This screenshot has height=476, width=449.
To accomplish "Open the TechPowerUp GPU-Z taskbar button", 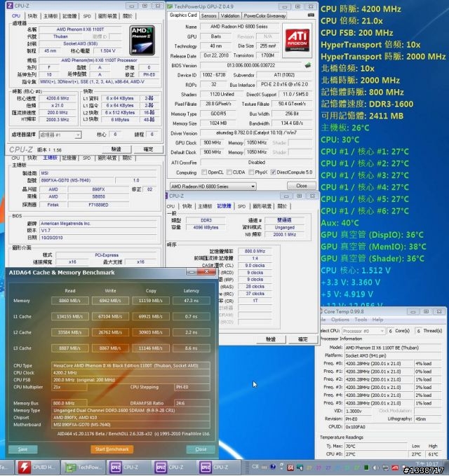I will 82,467.
